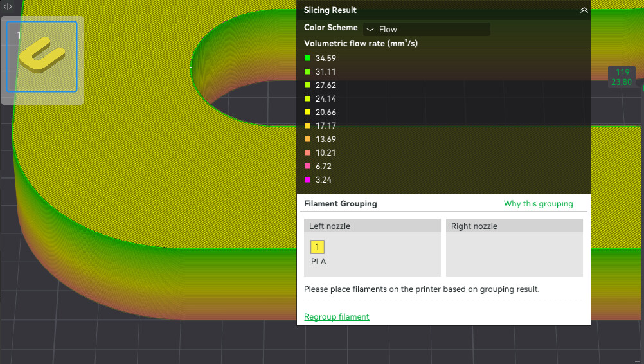Viewport: 644px width, 364px height.
Task: Select the plate 1 thumbnail
Action: pos(42,57)
